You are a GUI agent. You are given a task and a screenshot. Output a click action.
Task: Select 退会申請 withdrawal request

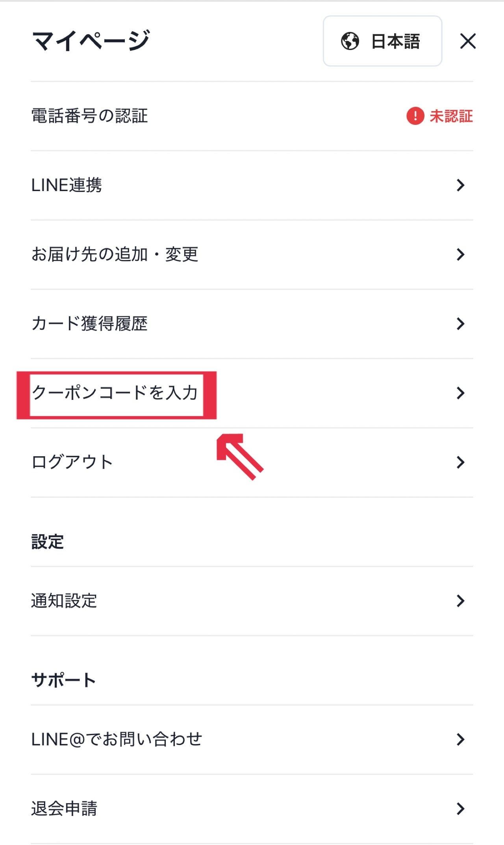pyautogui.click(x=64, y=809)
